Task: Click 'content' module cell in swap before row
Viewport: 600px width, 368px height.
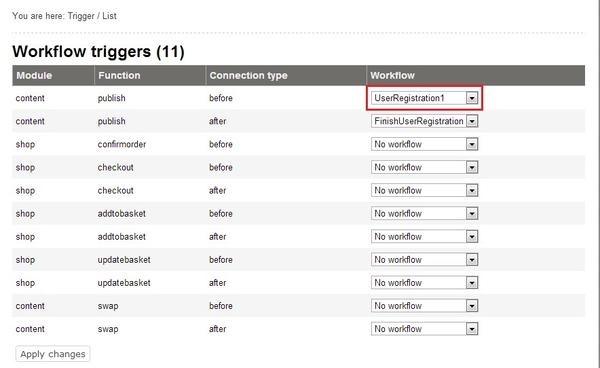Action: 30,306
